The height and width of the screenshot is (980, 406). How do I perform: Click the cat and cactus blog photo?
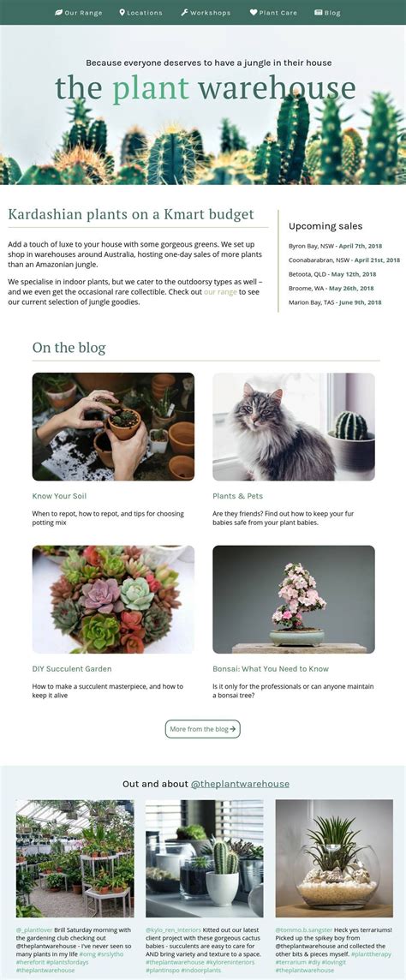(x=294, y=427)
